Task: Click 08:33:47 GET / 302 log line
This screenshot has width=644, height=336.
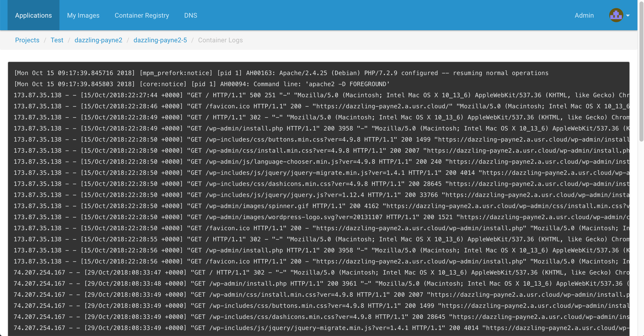Action: tap(321, 273)
